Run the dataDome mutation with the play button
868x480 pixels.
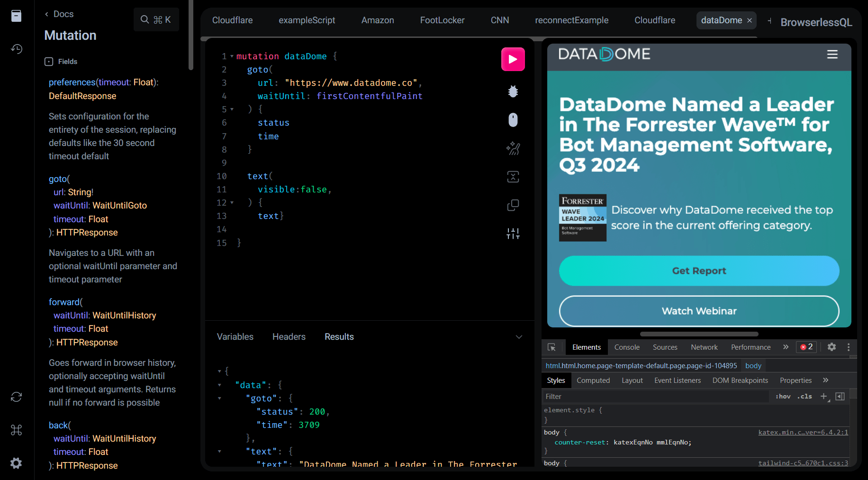coord(513,59)
